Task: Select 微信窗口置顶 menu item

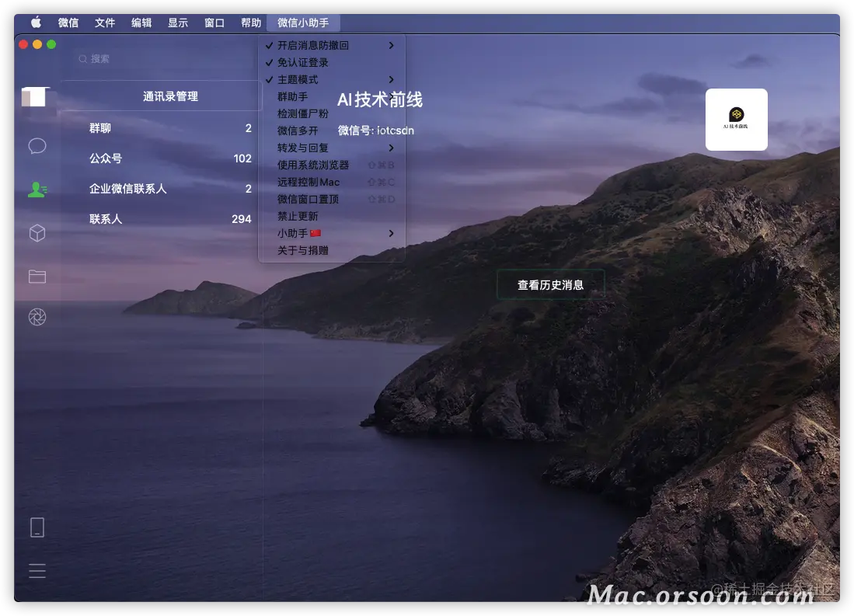Action: (331, 199)
